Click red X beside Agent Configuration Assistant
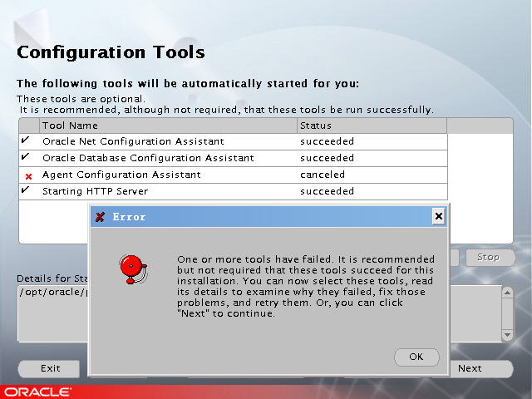The height and width of the screenshot is (399, 532). click(x=29, y=176)
